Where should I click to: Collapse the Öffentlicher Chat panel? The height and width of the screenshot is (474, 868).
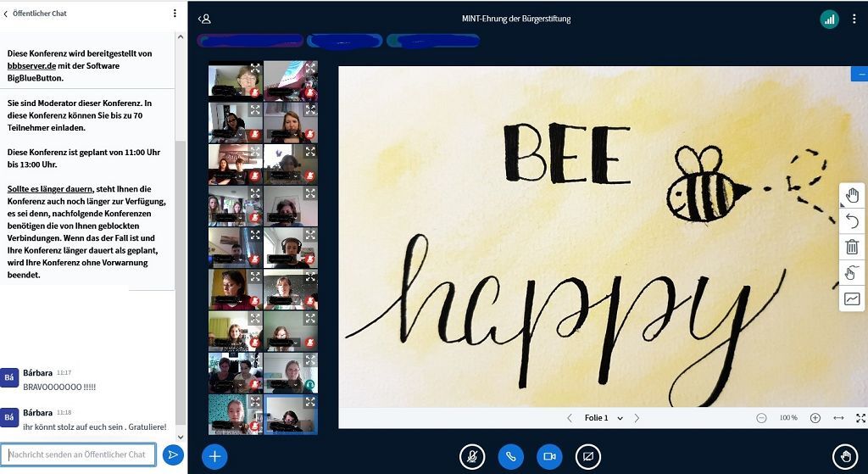[x=8, y=14]
